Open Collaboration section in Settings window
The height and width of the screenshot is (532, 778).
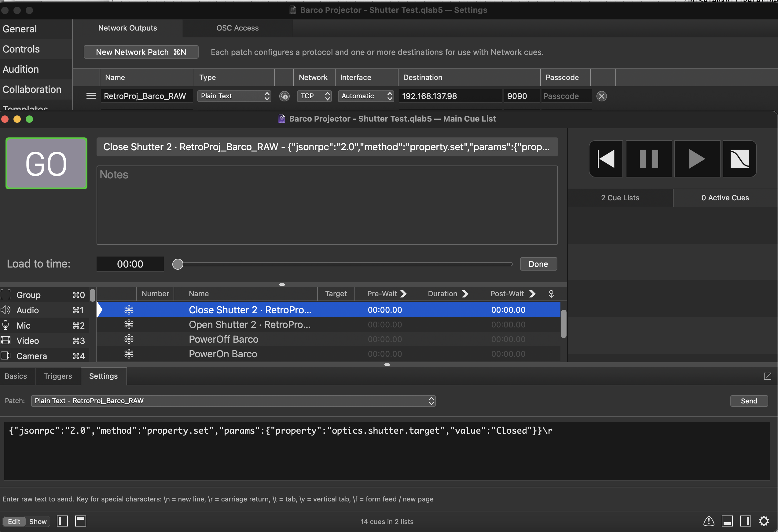click(36, 89)
